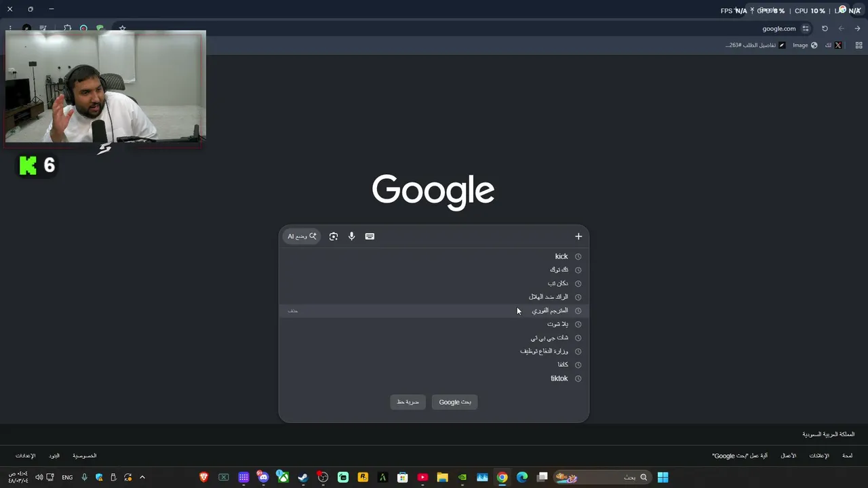Select the 'دكان تب' suggestion
The height and width of the screenshot is (488, 868).
coord(434,283)
